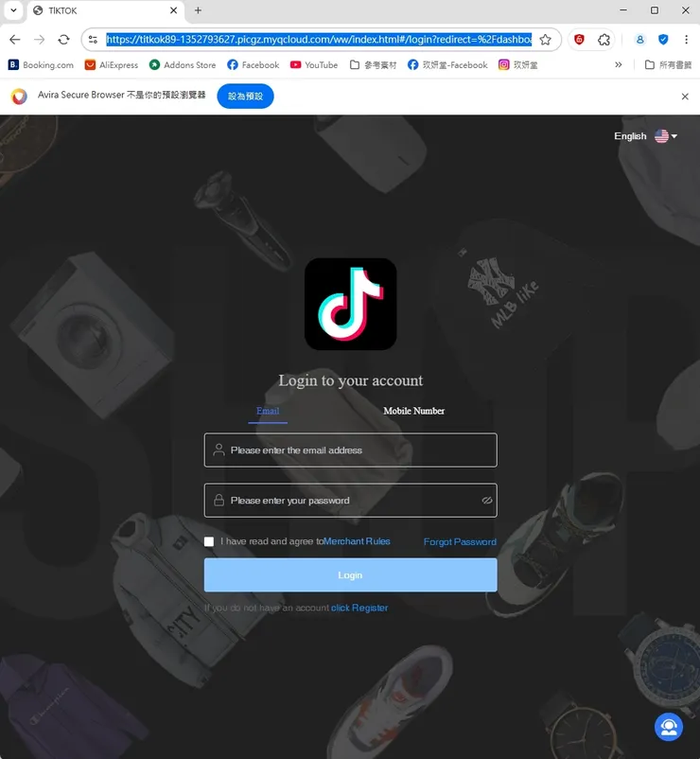Screen dimensions: 700x759
Task: Click the click Register link
Action: pos(359,608)
